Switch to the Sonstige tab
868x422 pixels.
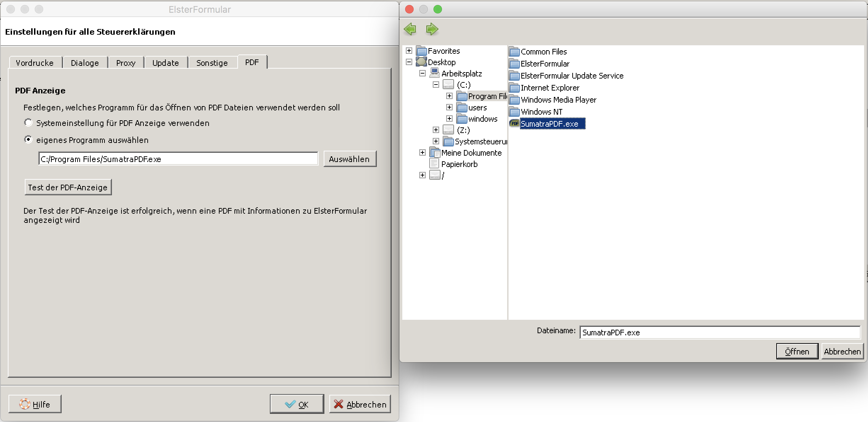point(212,63)
